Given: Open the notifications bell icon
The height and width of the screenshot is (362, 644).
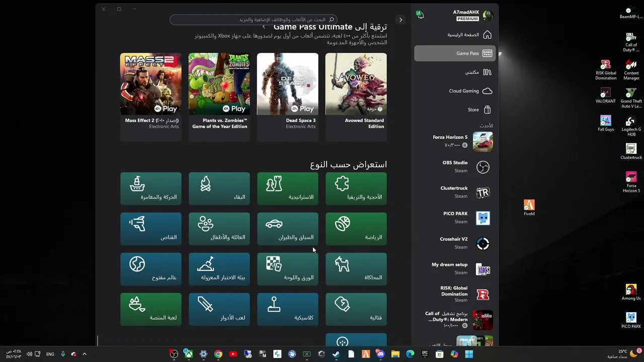Looking at the screenshot, I should (x=420, y=15).
